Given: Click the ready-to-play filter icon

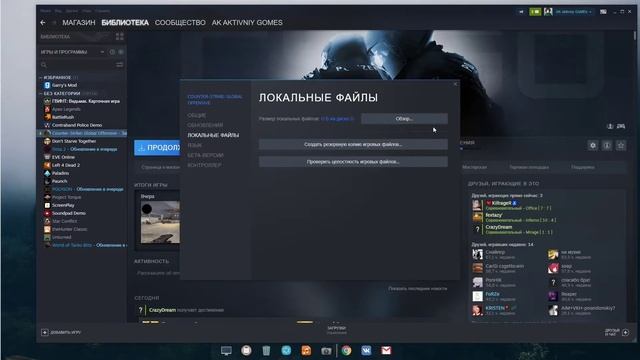Looking at the screenshot, I should point(121,52).
